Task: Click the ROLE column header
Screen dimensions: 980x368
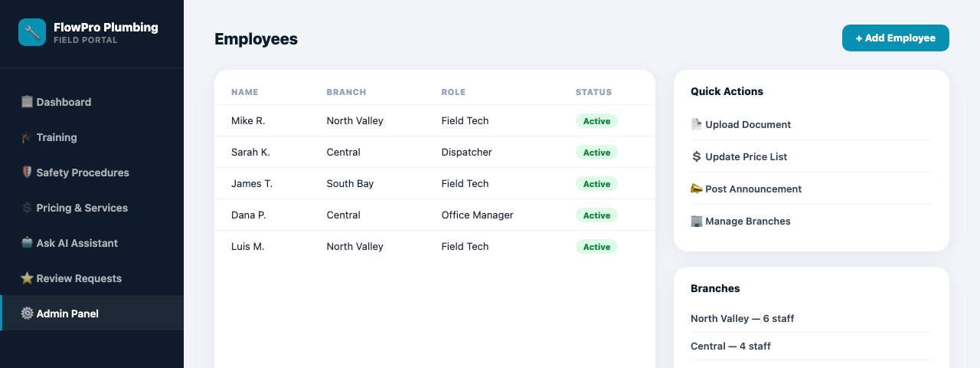Action: 453,92
